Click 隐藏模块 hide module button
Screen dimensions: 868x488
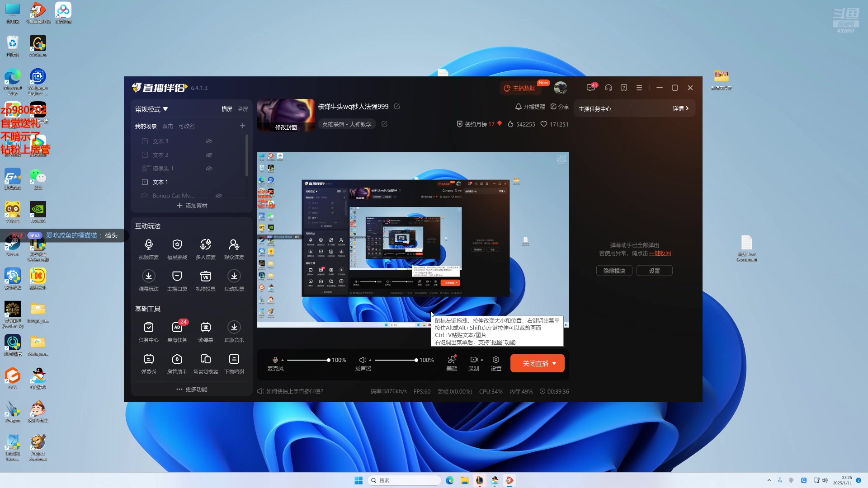click(x=614, y=271)
